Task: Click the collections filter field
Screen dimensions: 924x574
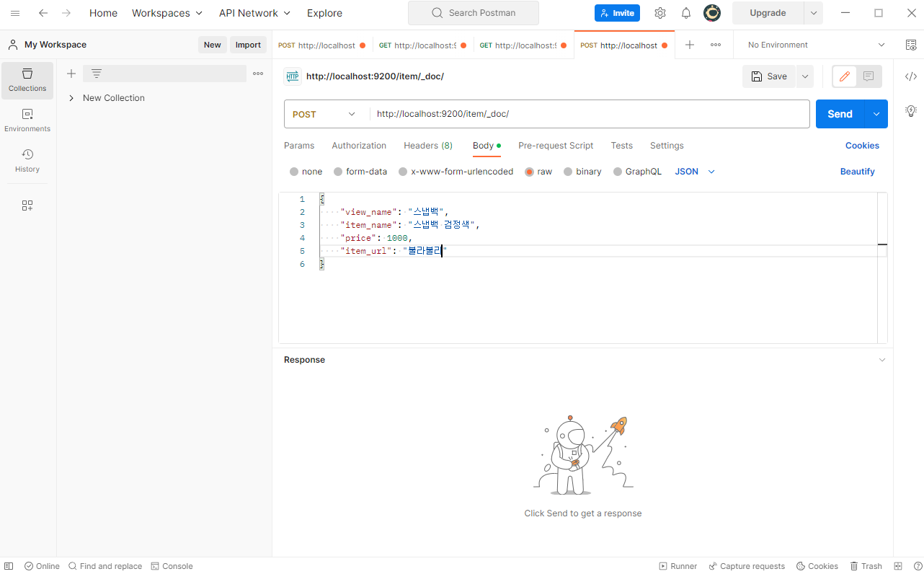Action: (x=164, y=74)
